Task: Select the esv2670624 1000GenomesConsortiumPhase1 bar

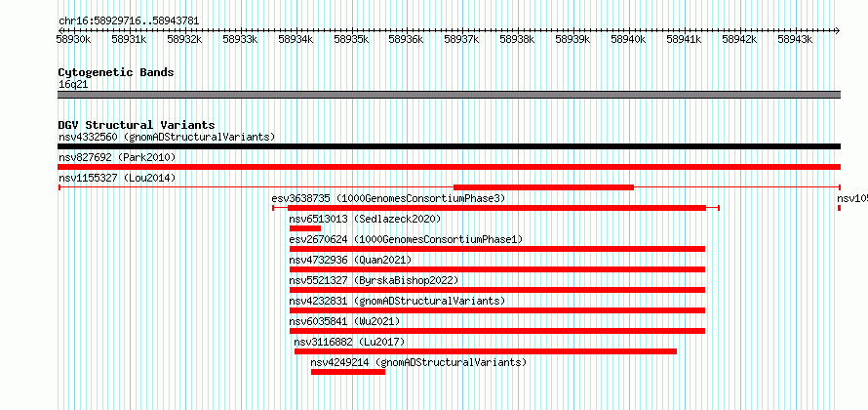Action: tap(497, 249)
